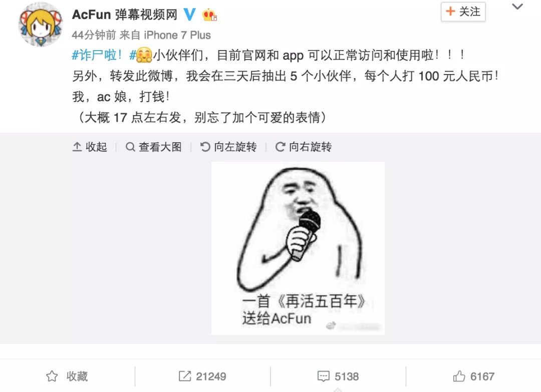Image resolution: width=541 pixels, height=392 pixels.
Task: Click the iPhone 7 Plus source link
Action: pos(177,35)
